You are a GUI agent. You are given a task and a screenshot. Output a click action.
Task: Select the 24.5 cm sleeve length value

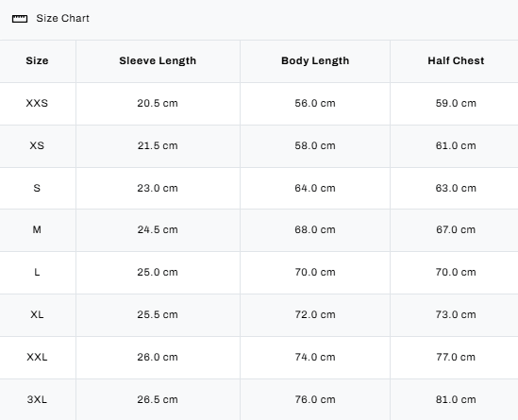pyautogui.click(x=158, y=229)
